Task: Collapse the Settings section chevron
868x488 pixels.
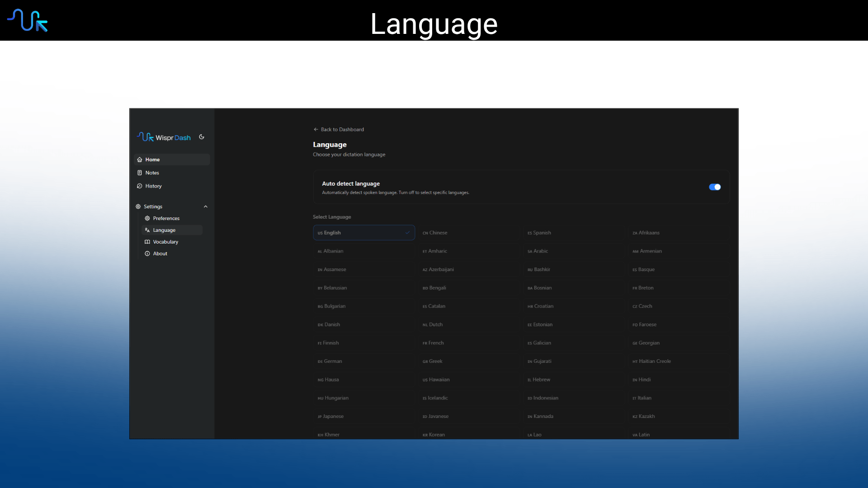Action: [206, 206]
